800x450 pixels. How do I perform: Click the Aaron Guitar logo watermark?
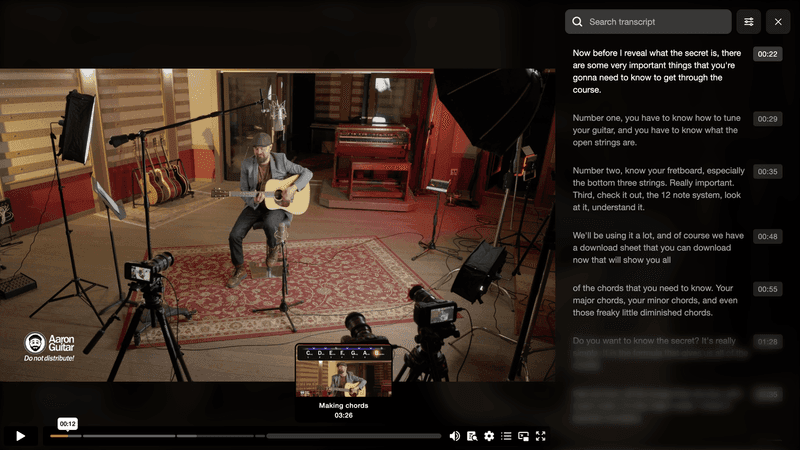(50, 345)
